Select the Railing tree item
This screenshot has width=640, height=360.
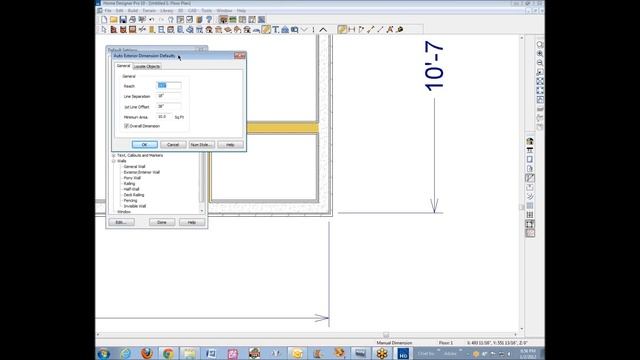[x=129, y=184]
